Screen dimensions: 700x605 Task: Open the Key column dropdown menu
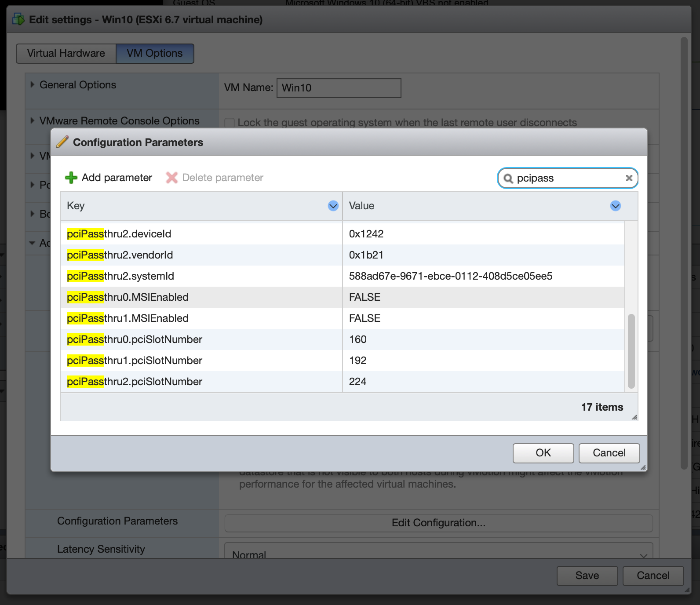333,206
